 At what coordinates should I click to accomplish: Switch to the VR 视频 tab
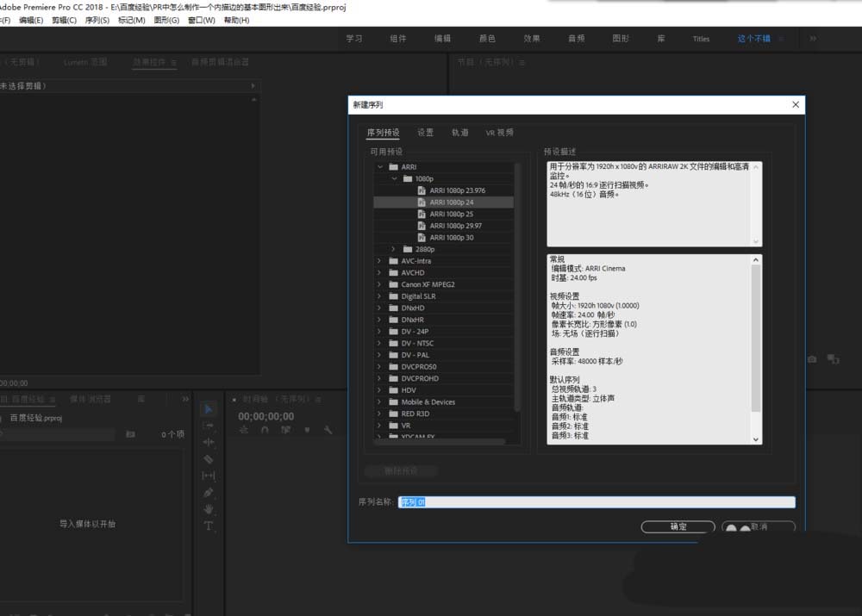click(500, 133)
